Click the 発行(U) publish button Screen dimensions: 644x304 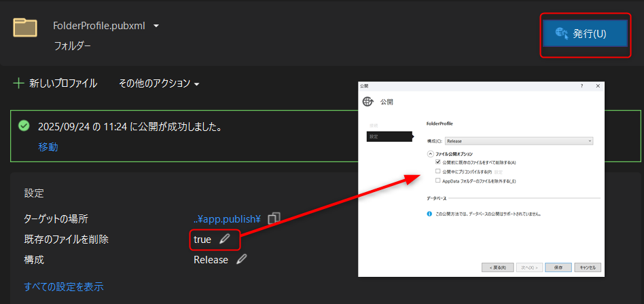click(584, 33)
